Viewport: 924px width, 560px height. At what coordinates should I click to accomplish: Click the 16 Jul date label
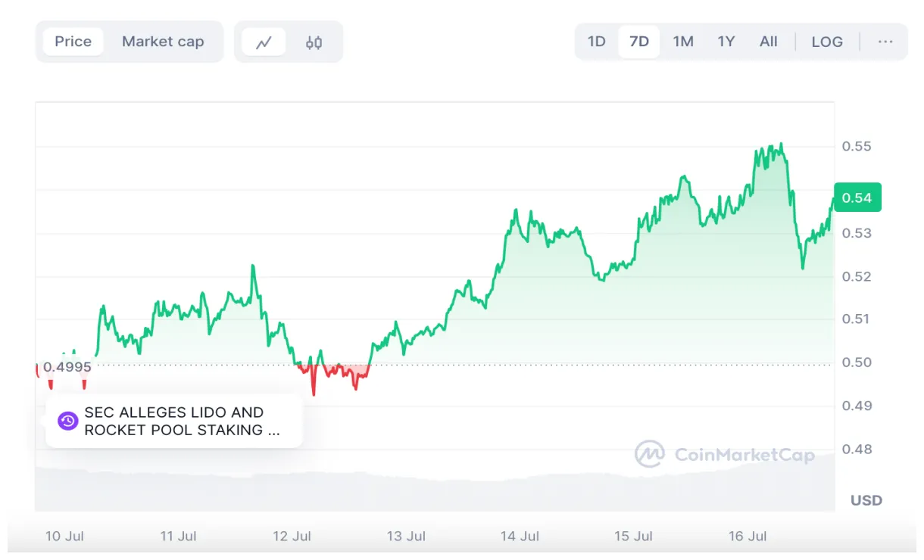(x=748, y=536)
